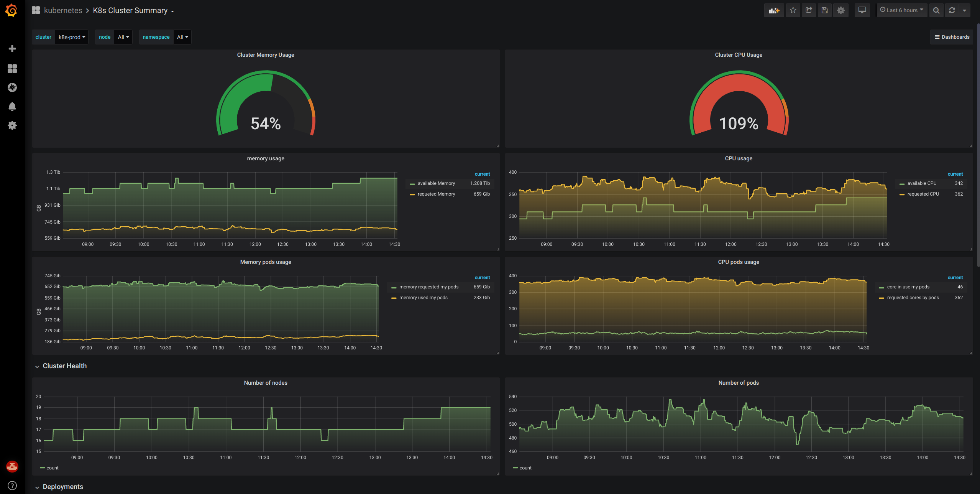Open the Create plus menu in sidebar
980x494 pixels.
pos(12,49)
